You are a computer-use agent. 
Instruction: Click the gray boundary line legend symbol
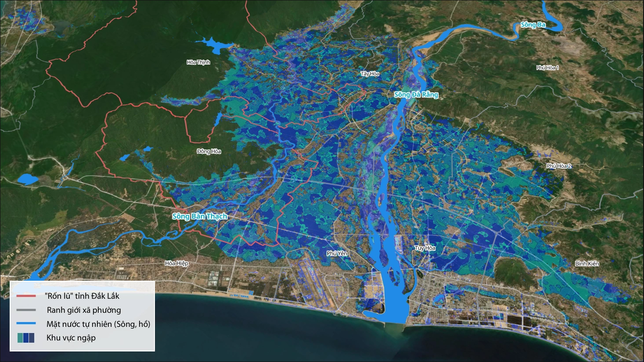26,310
